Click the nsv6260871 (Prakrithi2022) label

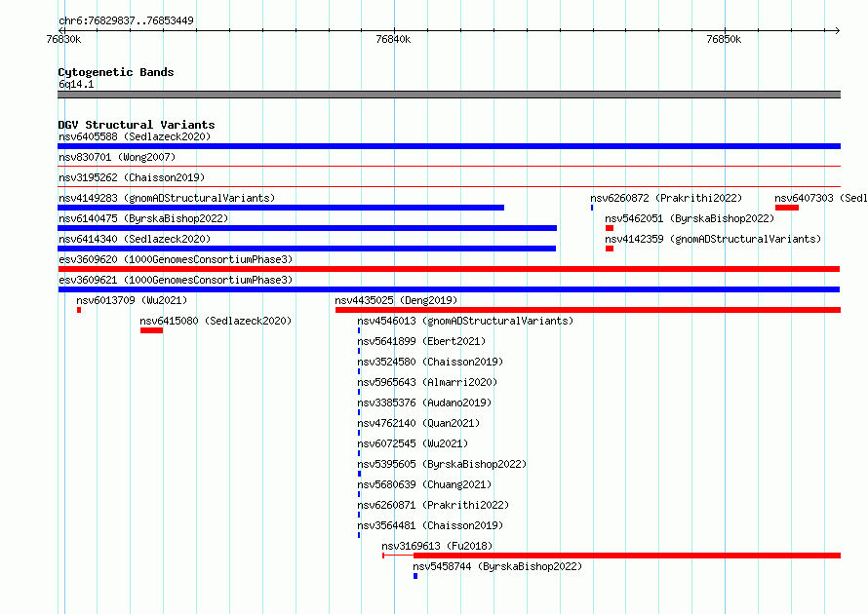click(433, 505)
